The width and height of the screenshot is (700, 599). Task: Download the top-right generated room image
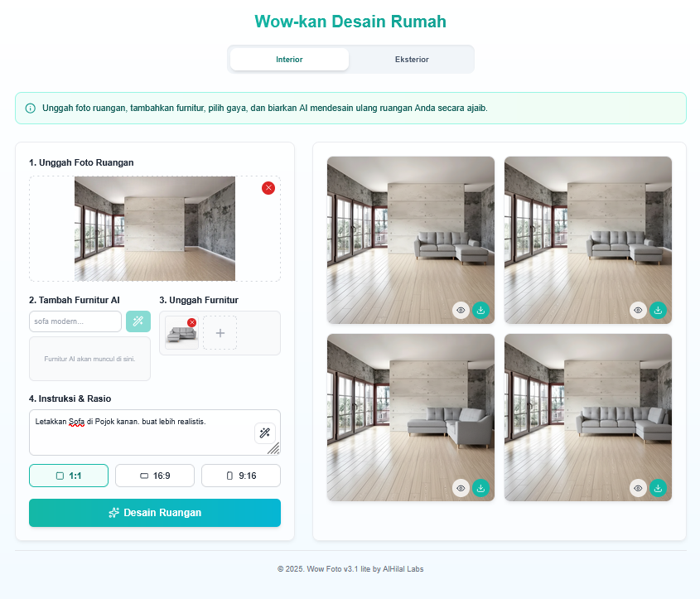coord(659,310)
